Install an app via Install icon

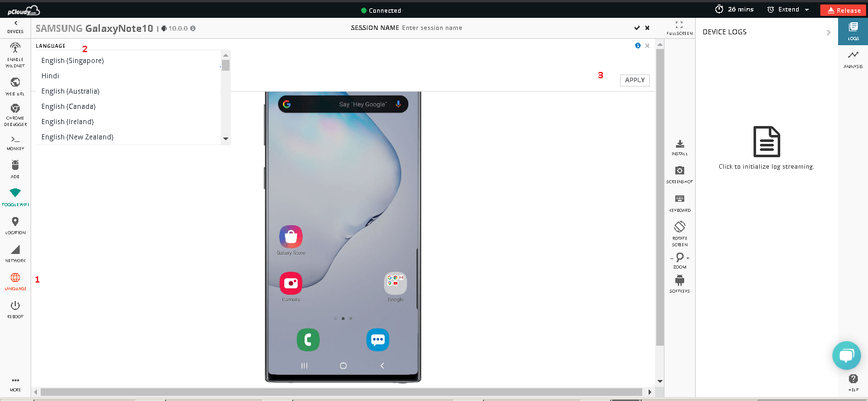680,148
